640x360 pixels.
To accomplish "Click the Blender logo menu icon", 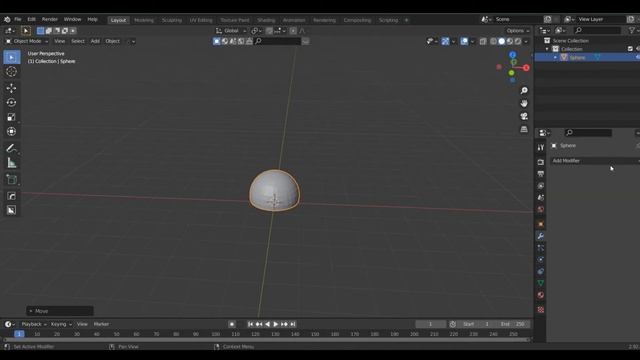I will [7, 19].
